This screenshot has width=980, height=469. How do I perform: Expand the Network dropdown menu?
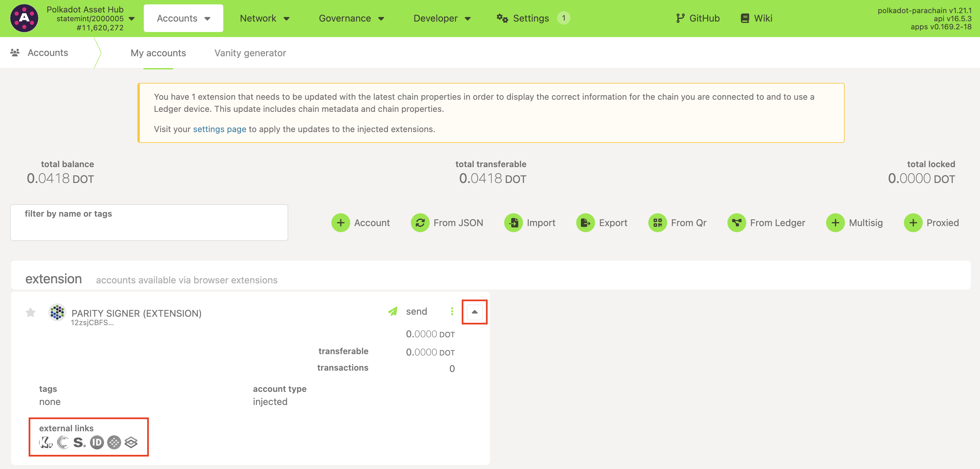click(x=265, y=18)
